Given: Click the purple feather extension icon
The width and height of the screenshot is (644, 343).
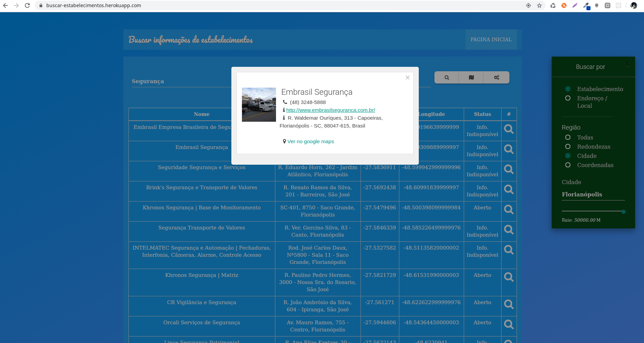Looking at the screenshot, I should pyautogui.click(x=575, y=5).
